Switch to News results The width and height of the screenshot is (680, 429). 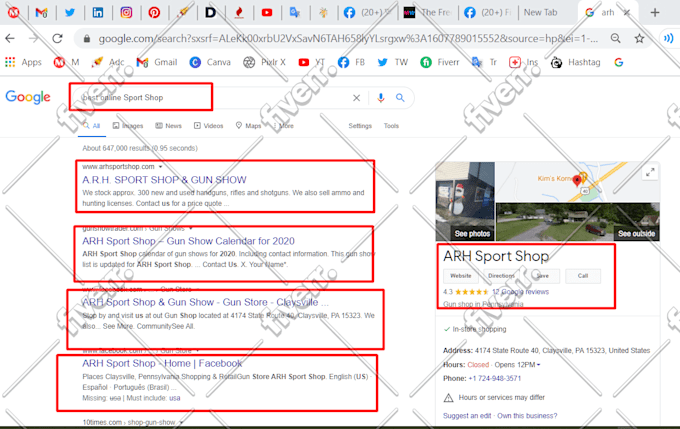tap(169, 126)
